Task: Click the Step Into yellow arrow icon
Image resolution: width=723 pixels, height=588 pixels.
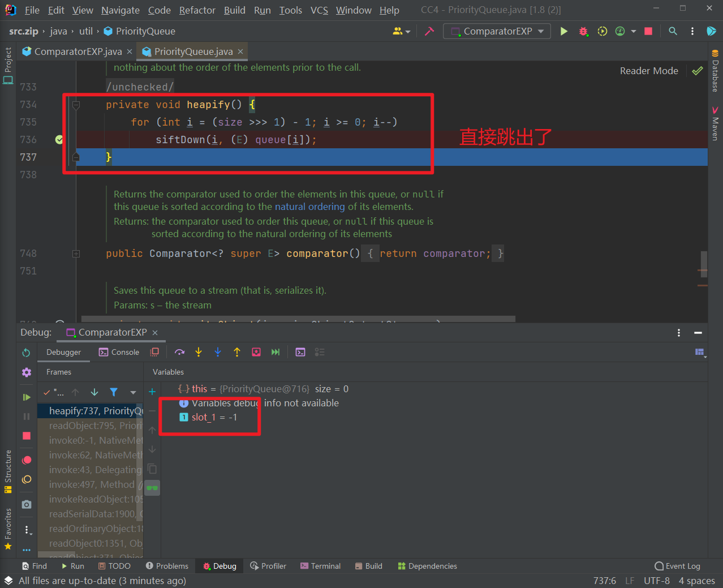Action: coord(199,351)
